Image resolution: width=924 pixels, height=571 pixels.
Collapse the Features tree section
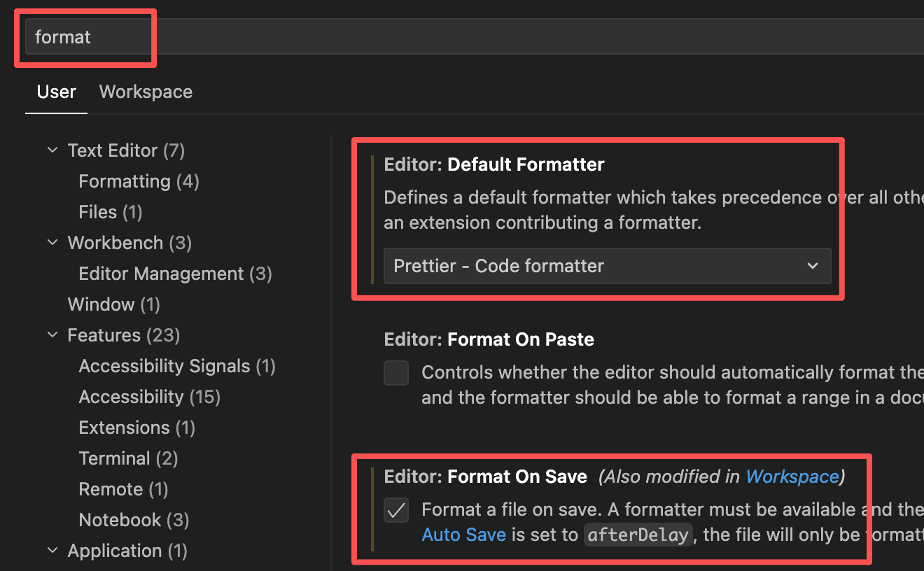point(52,335)
